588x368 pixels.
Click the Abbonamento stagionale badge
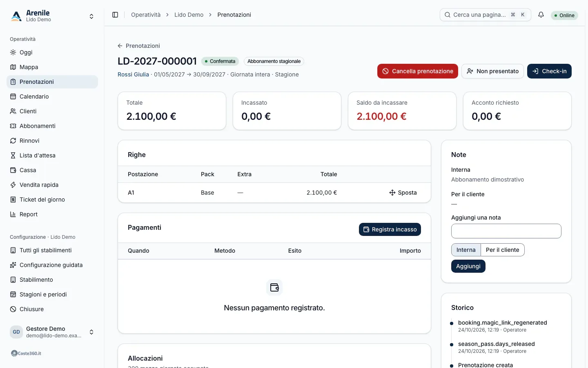click(x=274, y=61)
